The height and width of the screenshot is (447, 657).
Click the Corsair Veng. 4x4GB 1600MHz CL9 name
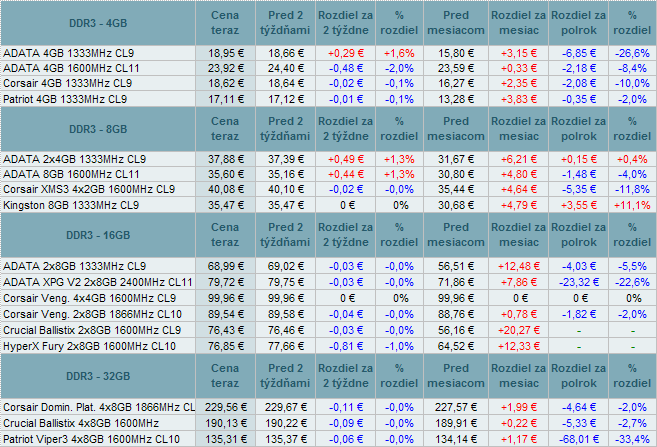point(89,298)
